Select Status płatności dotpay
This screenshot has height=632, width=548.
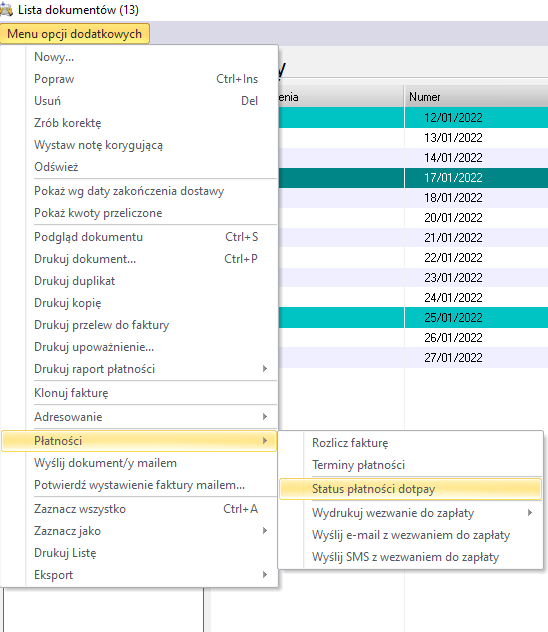click(410, 489)
